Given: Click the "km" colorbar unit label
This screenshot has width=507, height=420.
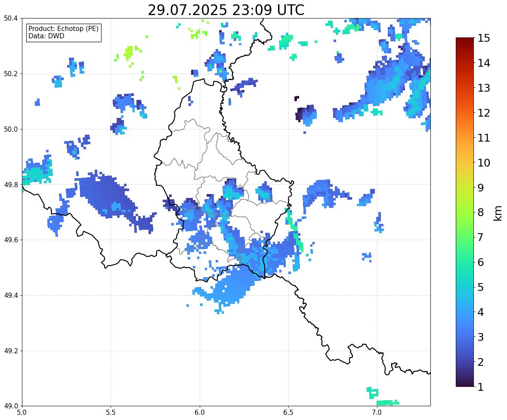Looking at the screenshot, I should (x=498, y=213).
